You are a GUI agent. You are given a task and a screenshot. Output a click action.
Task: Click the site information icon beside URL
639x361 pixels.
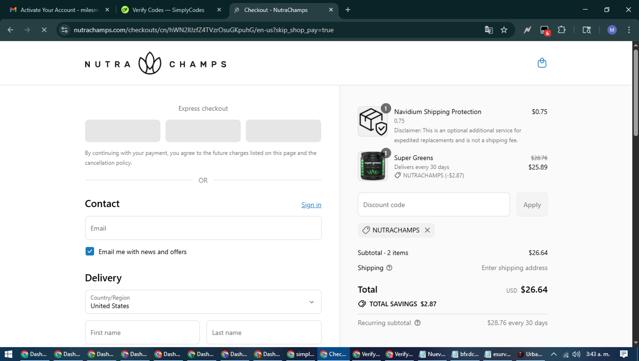click(64, 30)
